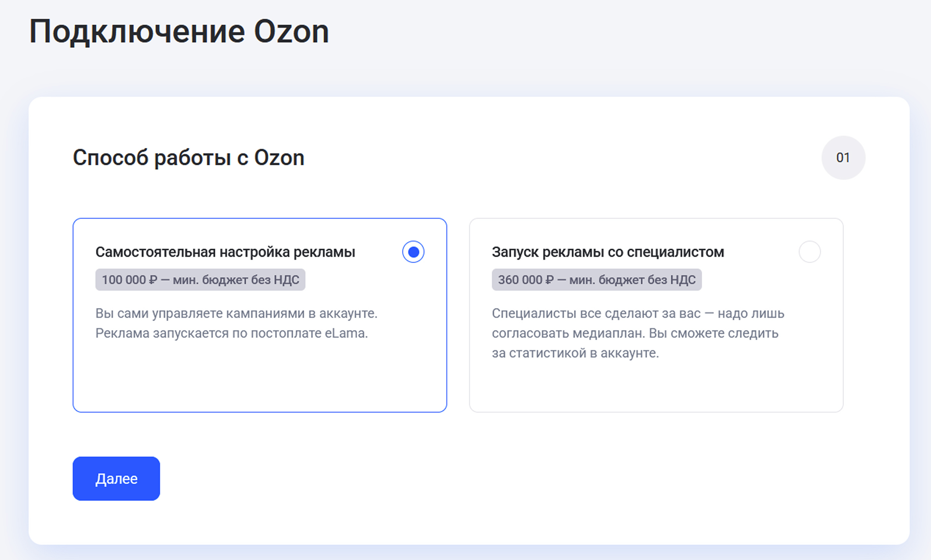Select the specialist launch radio button

coord(810,252)
